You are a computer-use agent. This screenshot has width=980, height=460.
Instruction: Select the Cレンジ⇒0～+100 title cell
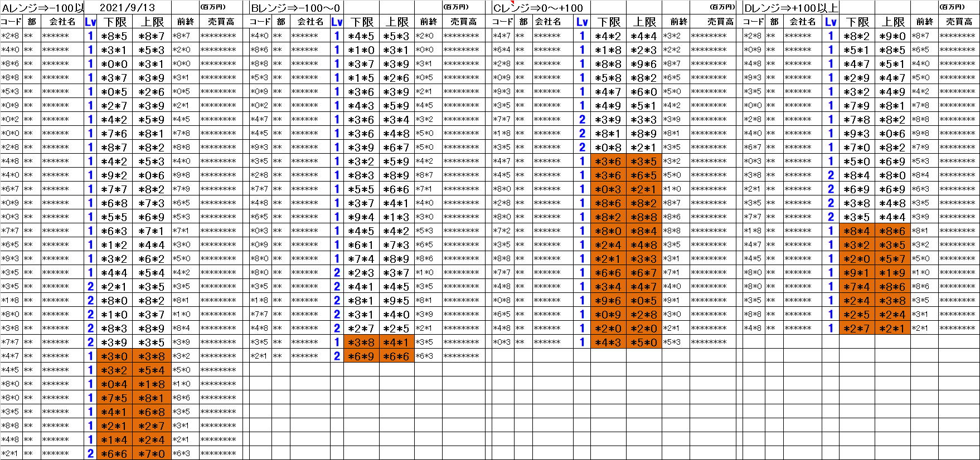[x=538, y=7]
